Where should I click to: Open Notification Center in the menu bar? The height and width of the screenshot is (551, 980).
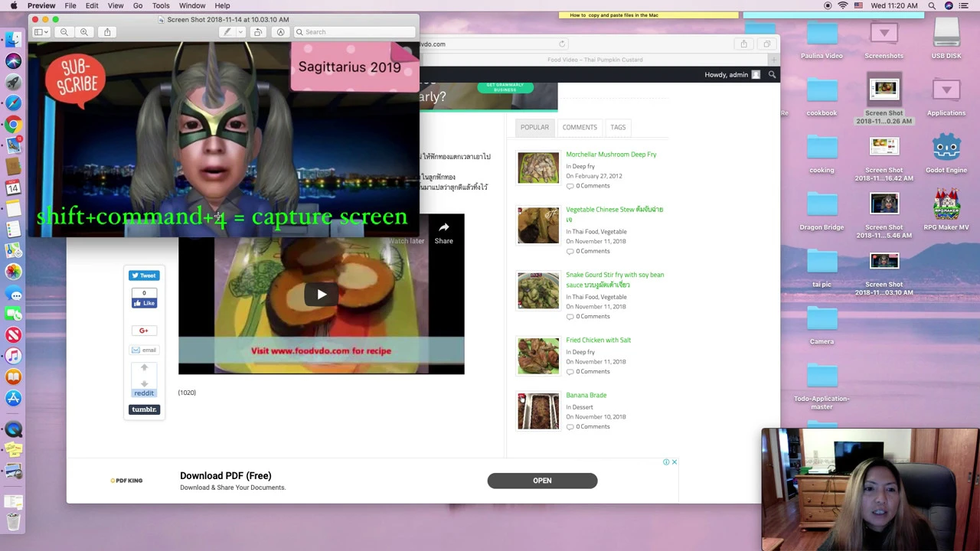(x=964, y=5)
